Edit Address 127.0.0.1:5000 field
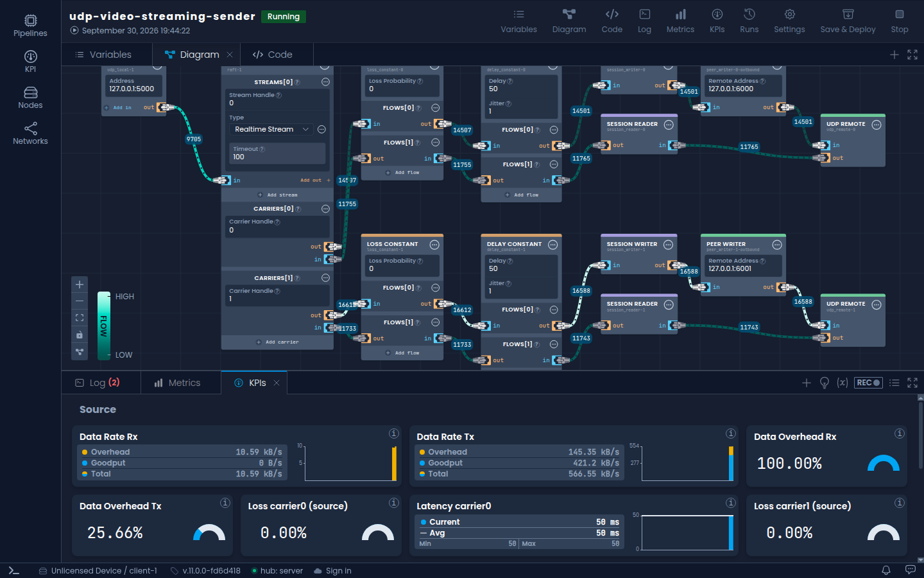Image resolution: width=924 pixels, height=578 pixels. coord(133,85)
